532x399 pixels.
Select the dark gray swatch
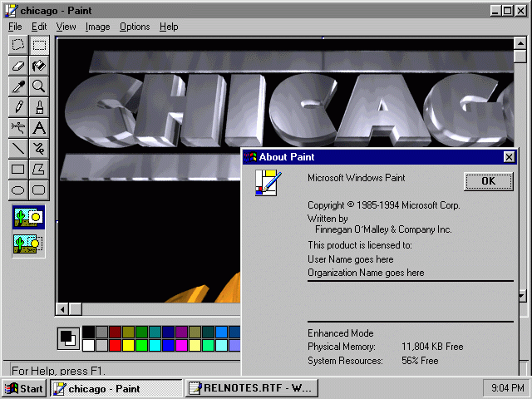click(101, 332)
